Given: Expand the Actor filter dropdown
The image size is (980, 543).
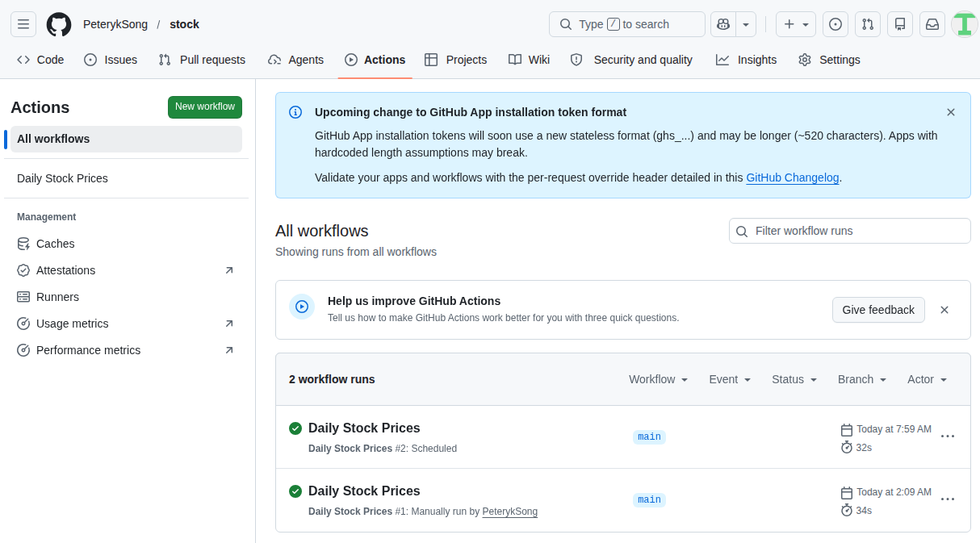Looking at the screenshot, I should click(x=928, y=379).
